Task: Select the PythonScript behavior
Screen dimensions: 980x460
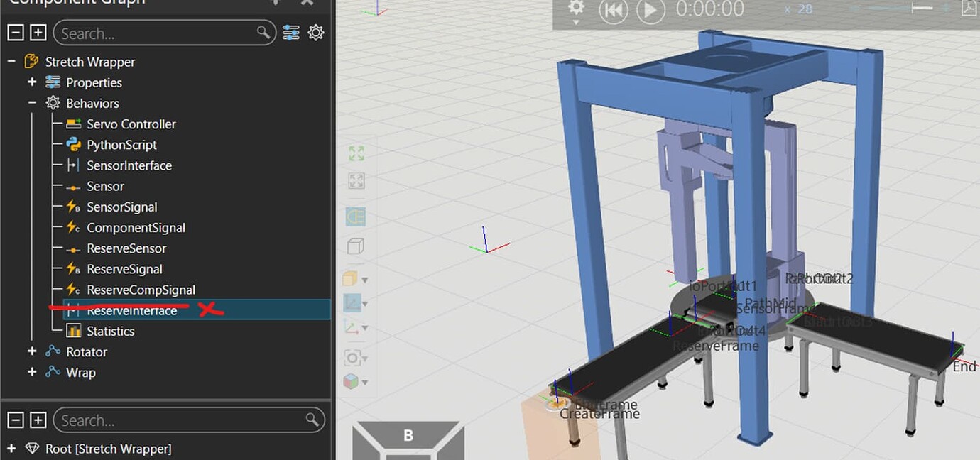Action: pyautogui.click(x=121, y=145)
